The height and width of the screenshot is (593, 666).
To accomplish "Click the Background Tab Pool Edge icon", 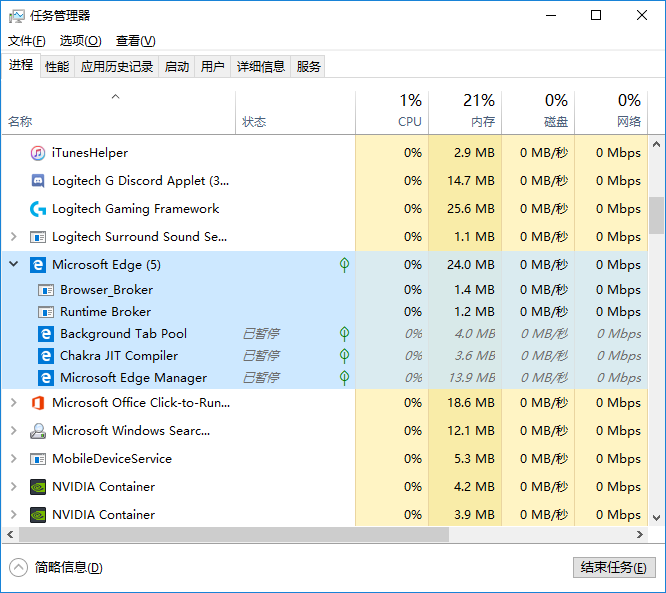I will click(46, 334).
